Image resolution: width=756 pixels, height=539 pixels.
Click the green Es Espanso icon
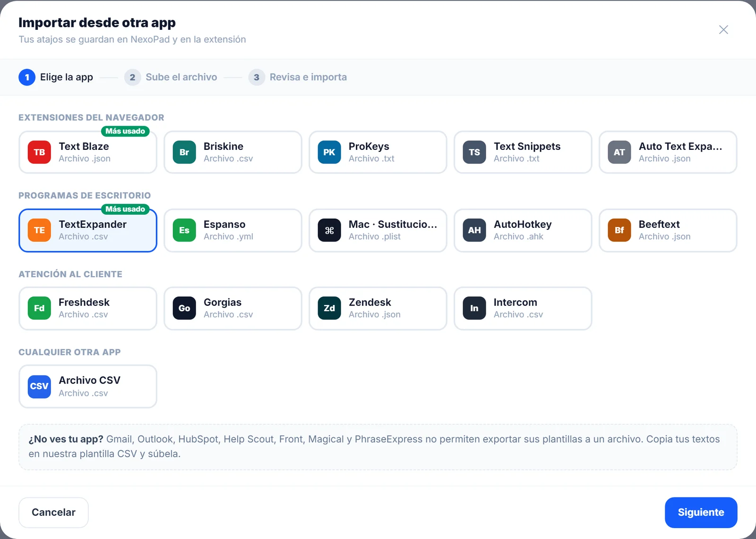184,230
